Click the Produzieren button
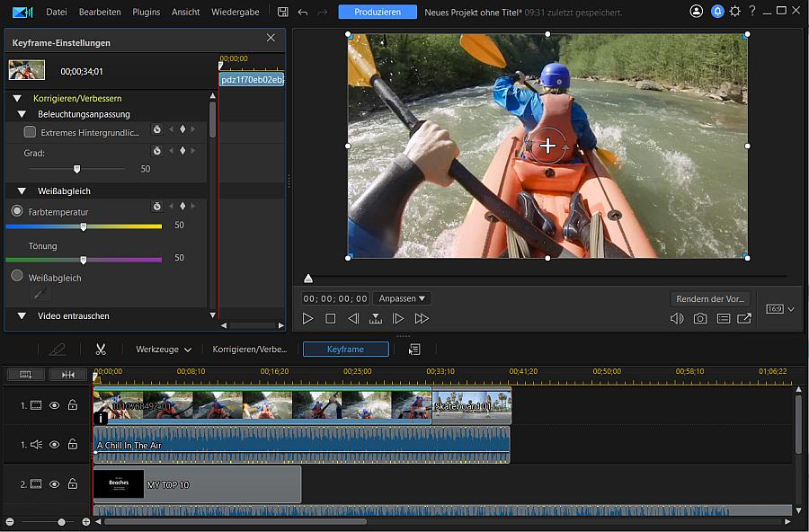The width and height of the screenshot is (809, 532). 378,12
